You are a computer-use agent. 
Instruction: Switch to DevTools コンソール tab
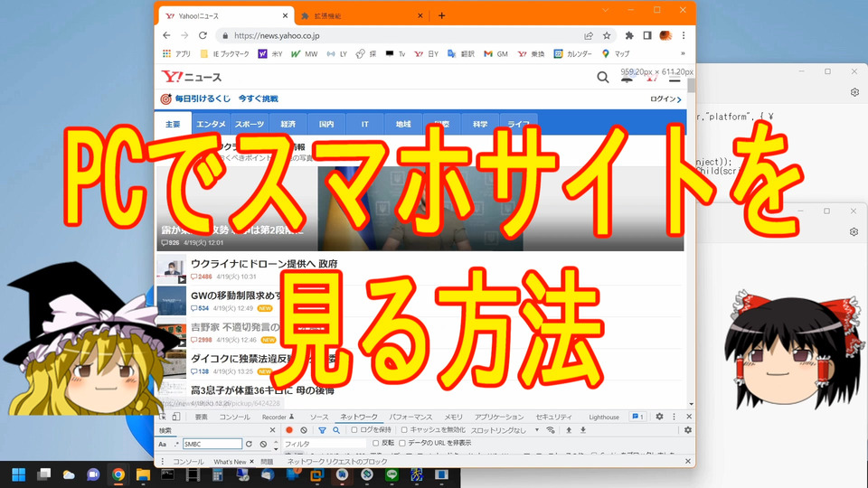point(234,418)
